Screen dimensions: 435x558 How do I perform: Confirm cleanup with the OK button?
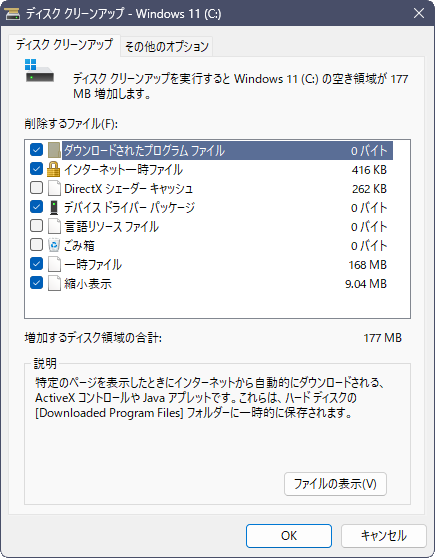click(289, 536)
